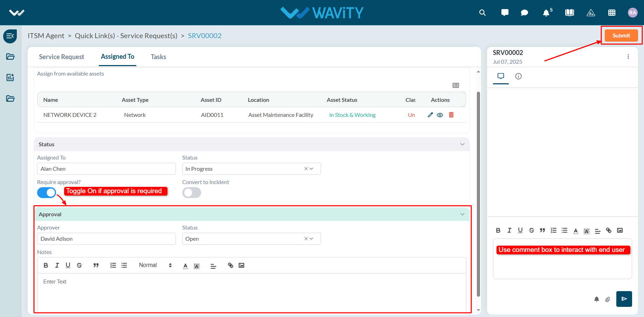Click Approver field David Adison
Viewport: 644px width, 317px height.
tap(107, 239)
